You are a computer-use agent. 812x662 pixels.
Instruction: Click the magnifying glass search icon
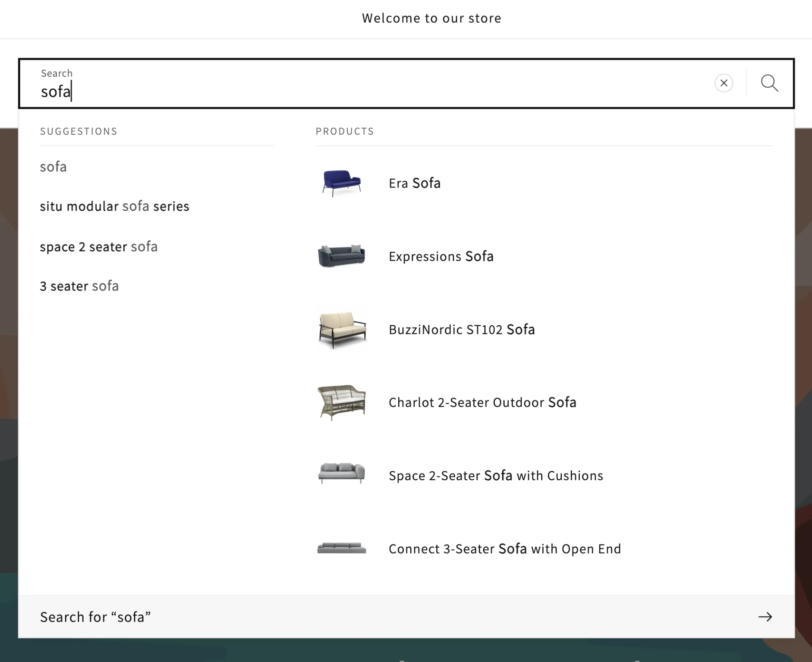(x=769, y=83)
